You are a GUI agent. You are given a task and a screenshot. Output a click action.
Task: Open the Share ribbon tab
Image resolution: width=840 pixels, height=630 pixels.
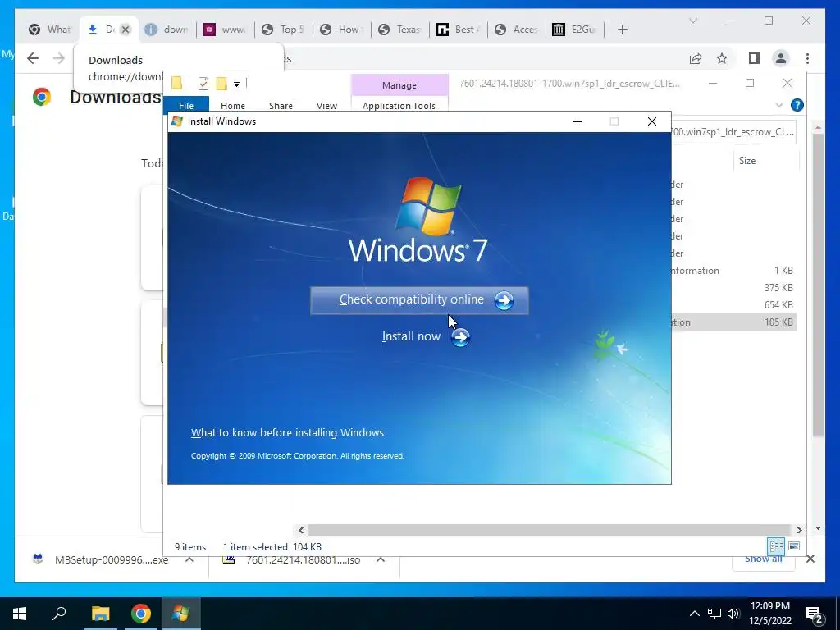tap(281, 106)
